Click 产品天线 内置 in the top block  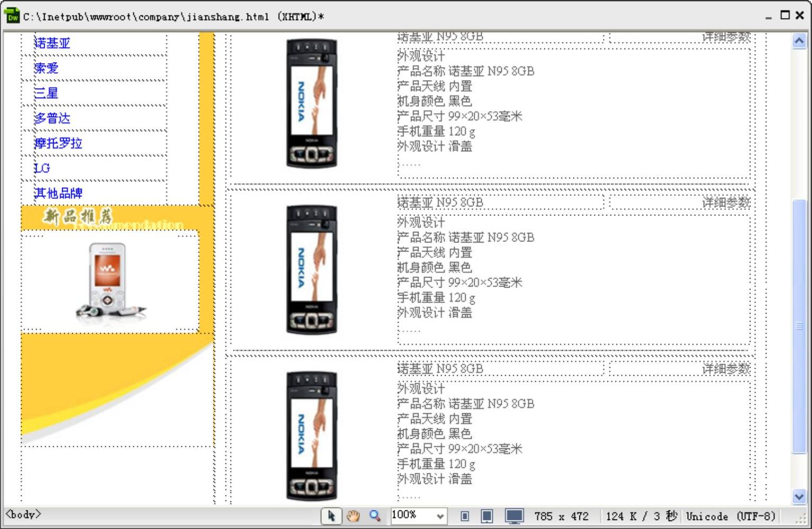tap(434, 86)
